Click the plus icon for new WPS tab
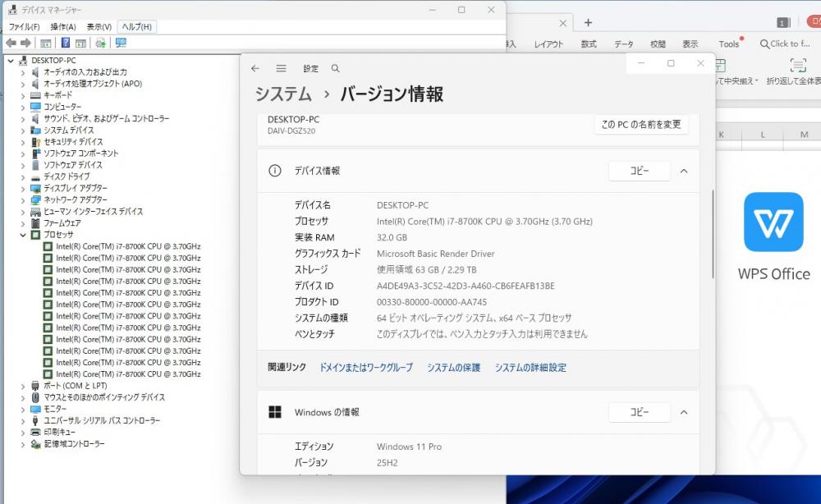The height and width of the screenshot is (504, 821). click(x=588, y=22)
